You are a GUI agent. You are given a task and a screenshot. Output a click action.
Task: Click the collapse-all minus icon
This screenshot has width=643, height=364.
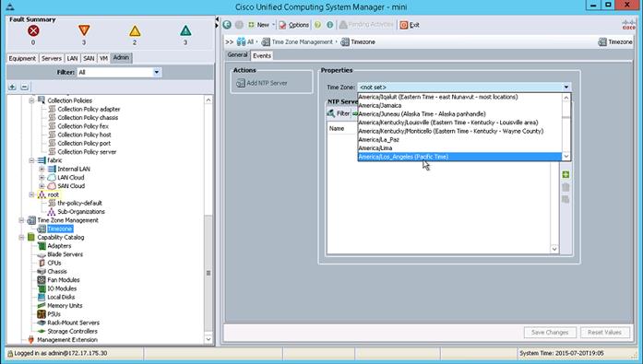[25, 87]
